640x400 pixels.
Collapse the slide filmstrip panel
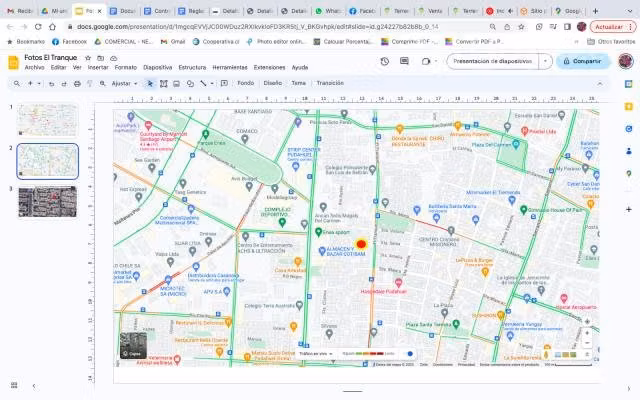(34, 386)
